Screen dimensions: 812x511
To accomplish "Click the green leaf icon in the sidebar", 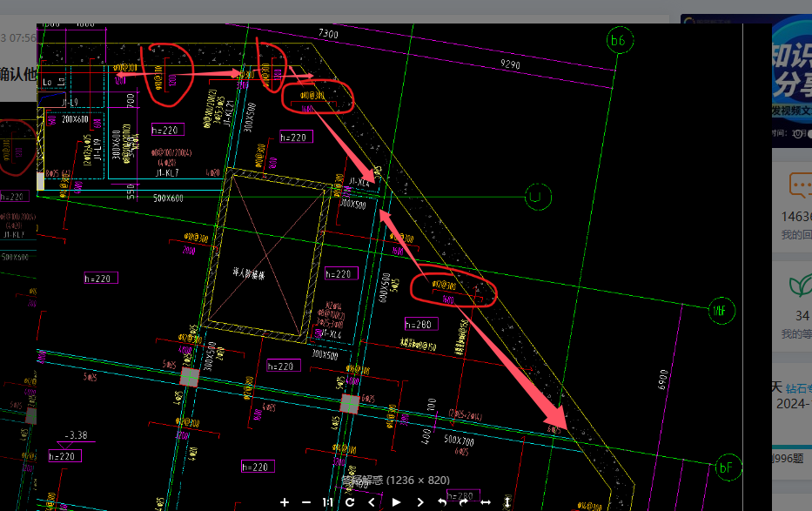I will click(x=801, y=286).
